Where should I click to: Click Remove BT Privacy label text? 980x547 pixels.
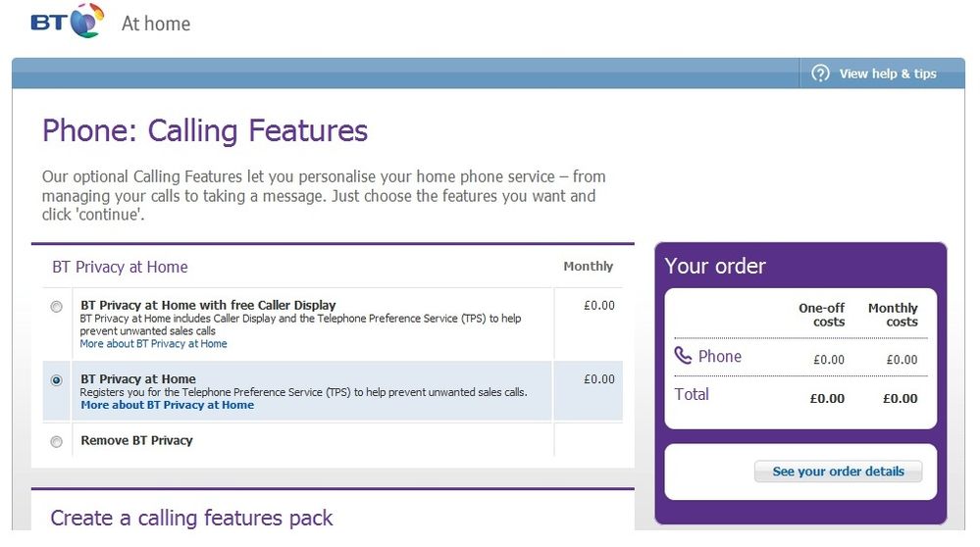[x=137, y=440]
